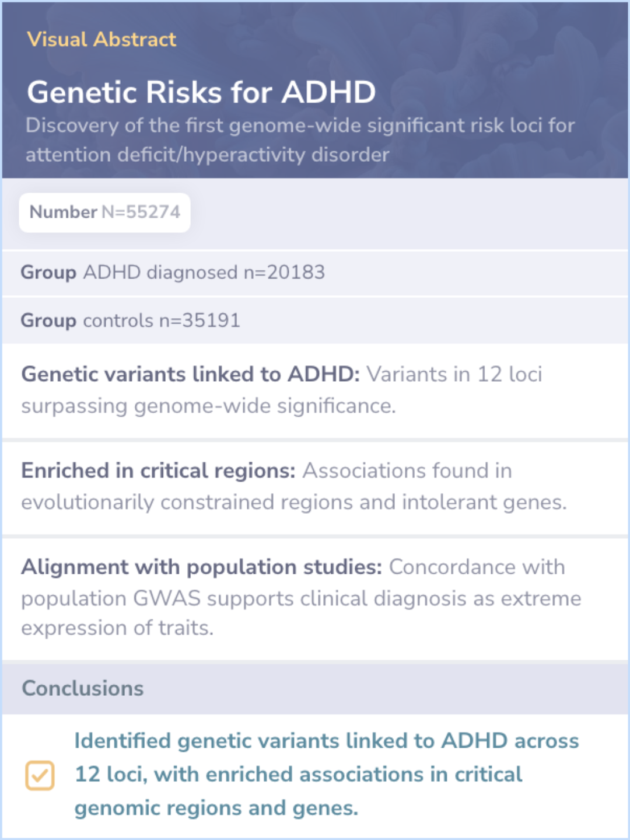The image size is (630, 840).
Task: Click the conclusion text about 12 loci
Action: pyautogui.click(x=327, y=774)
